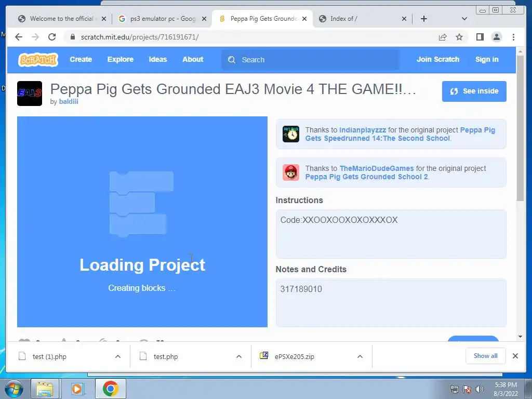Screen dimensions: 532x399
Task: Open Chrome three-dot menu
Action: pos(513,37)
